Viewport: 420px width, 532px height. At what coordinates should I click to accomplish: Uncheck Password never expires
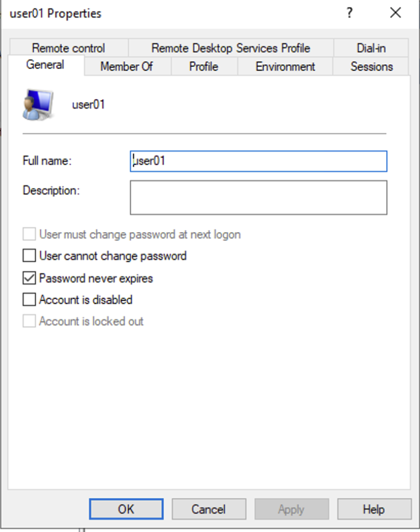29,278
